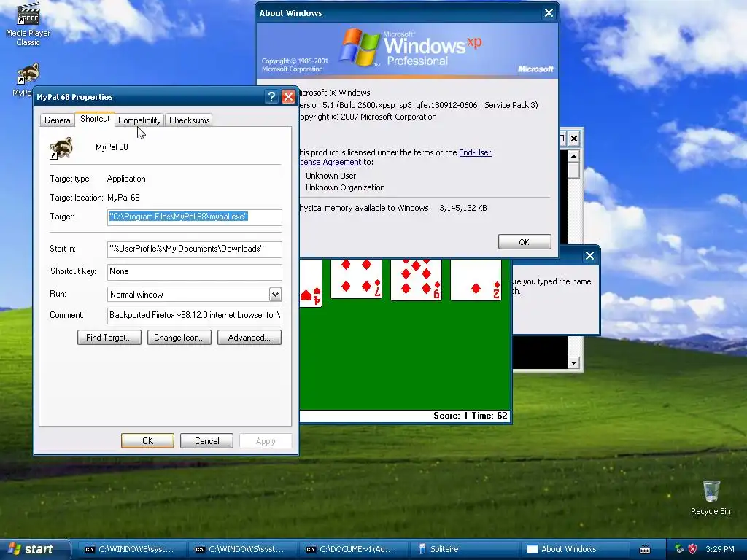Click the 4 of hearts card in Solitaire
Image resolution: width=747 pixels, height=560 pixels.
311,282
